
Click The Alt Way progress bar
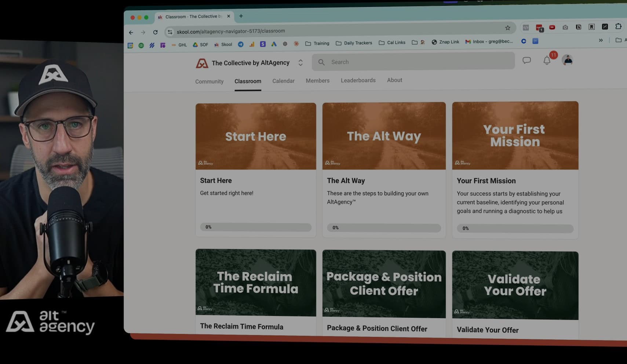(x=384, y=228)
